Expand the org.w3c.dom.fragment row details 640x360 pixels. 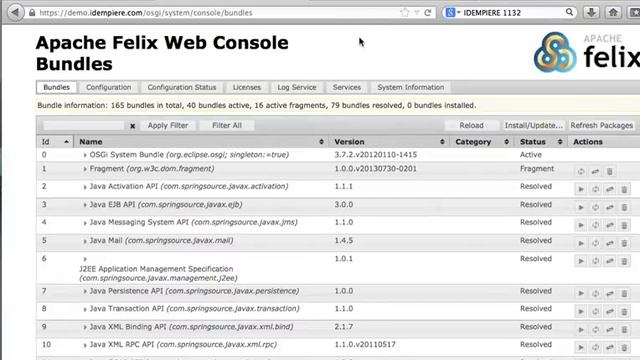point(85,169)
